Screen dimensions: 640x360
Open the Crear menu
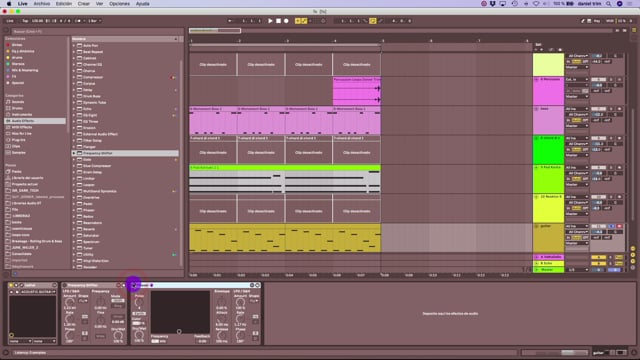tap(84, 4)
